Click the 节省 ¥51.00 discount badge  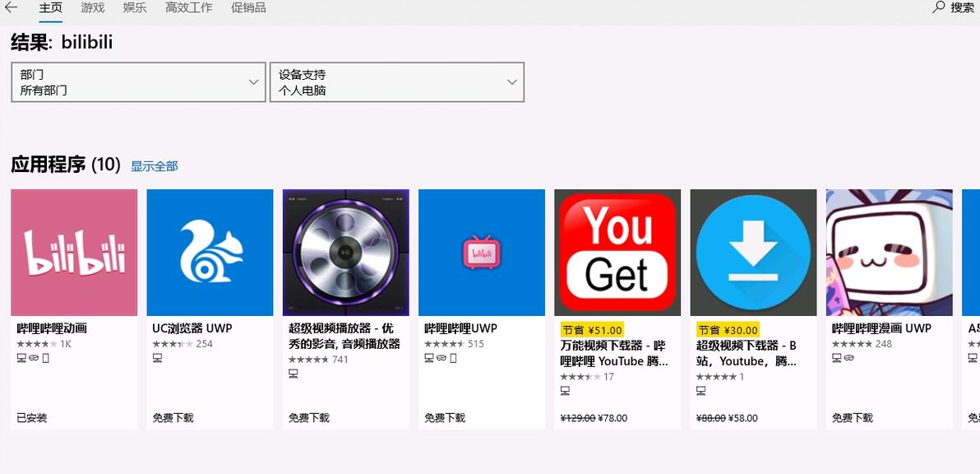(592, 329)
